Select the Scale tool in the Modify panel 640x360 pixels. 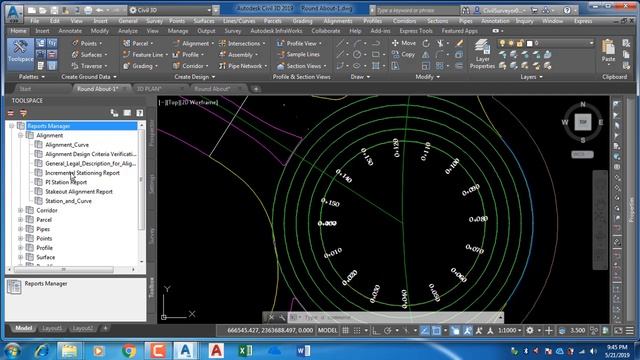click(426, 66)
